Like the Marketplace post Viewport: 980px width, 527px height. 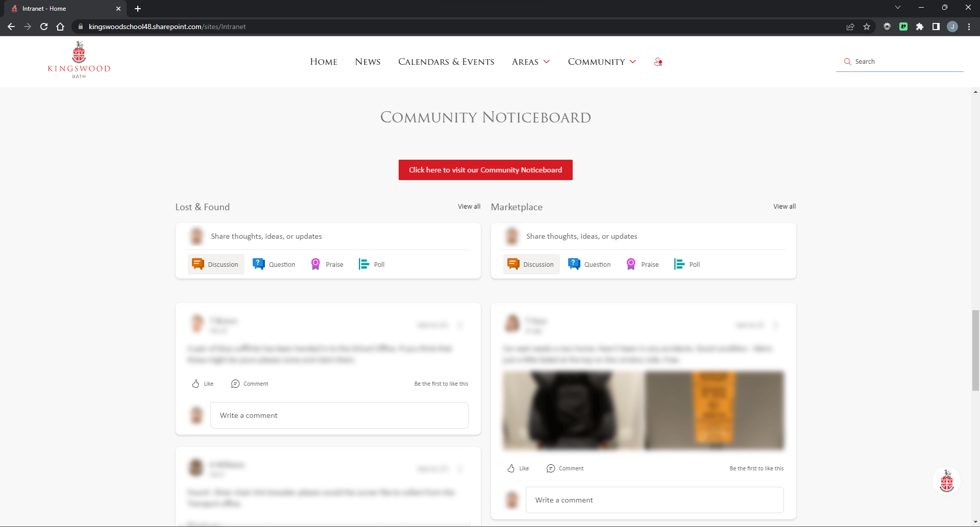coord(518,468)
